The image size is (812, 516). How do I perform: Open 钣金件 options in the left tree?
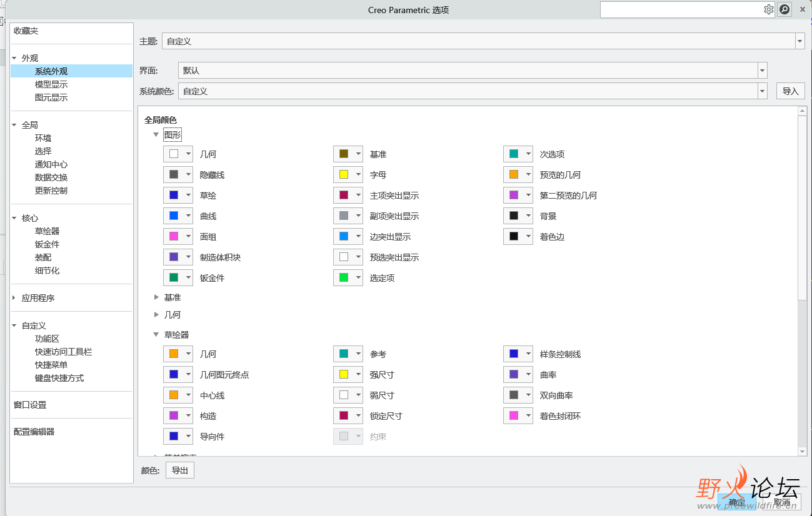coord(47,244)
